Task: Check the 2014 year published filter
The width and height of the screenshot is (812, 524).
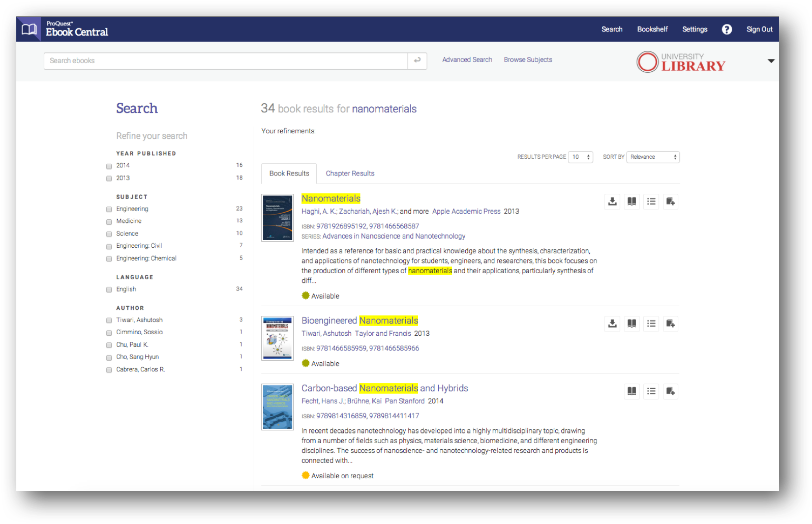Action: coord(109,166)
